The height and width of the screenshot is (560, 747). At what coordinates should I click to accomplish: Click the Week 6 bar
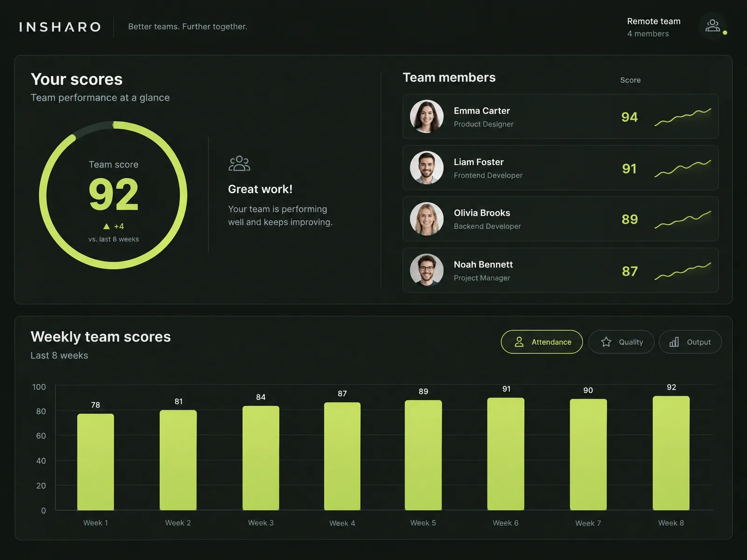click(x=506, y=454)
